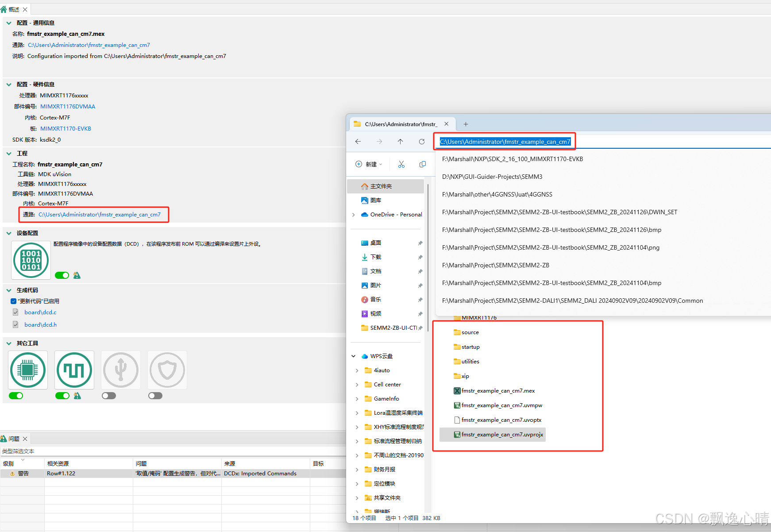
Task: Click the Clocks tool warning icon
Action: (77, 396)
